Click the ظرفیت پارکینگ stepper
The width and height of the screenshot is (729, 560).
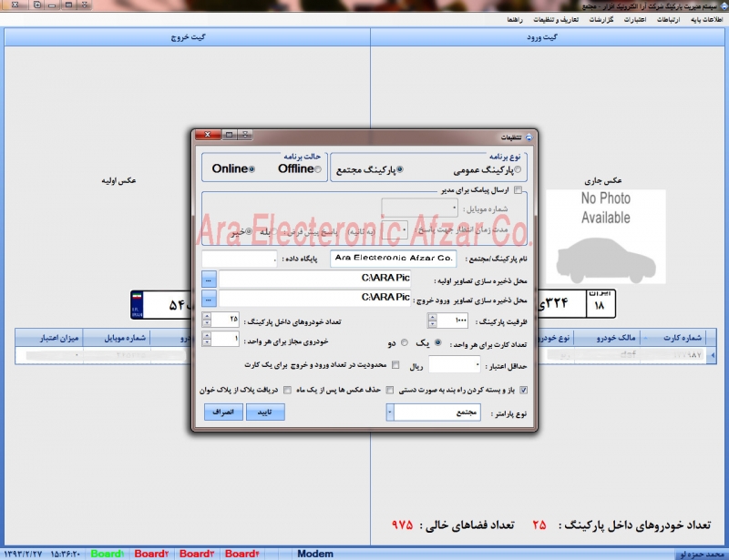[x=432, y=321]
